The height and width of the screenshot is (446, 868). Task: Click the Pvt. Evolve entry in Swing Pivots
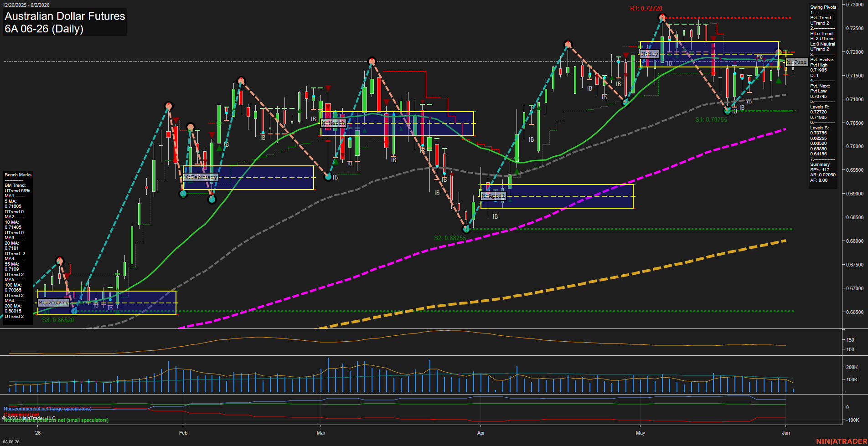click(822, 60)
